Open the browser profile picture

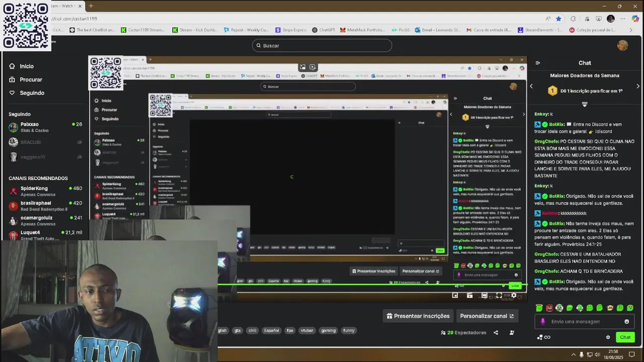[611, 19]
